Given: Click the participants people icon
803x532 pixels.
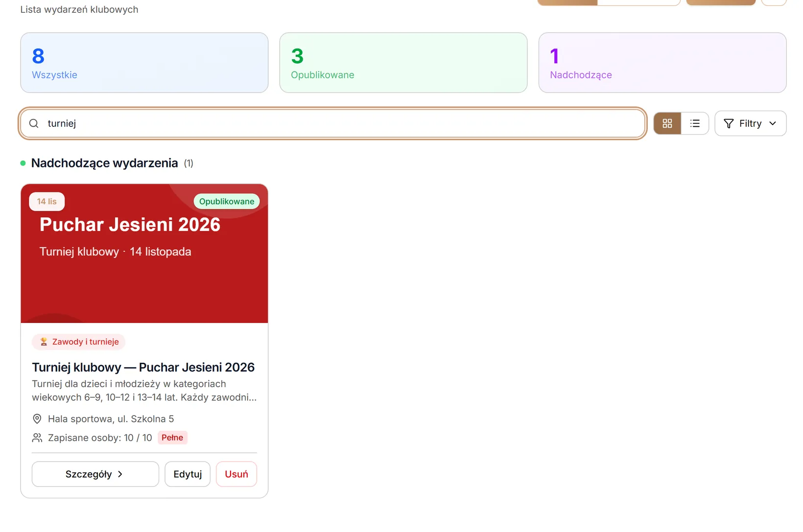Looking at the screenshot, I should click(37, 438).
